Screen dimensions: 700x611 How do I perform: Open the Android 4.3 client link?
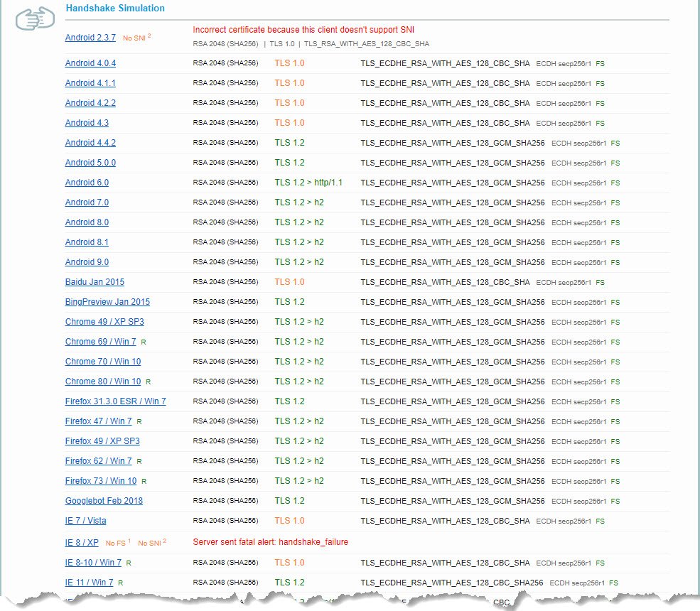87,123
